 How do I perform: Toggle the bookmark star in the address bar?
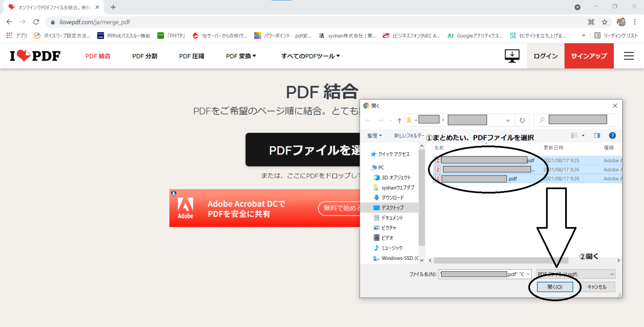click(604, 22)
